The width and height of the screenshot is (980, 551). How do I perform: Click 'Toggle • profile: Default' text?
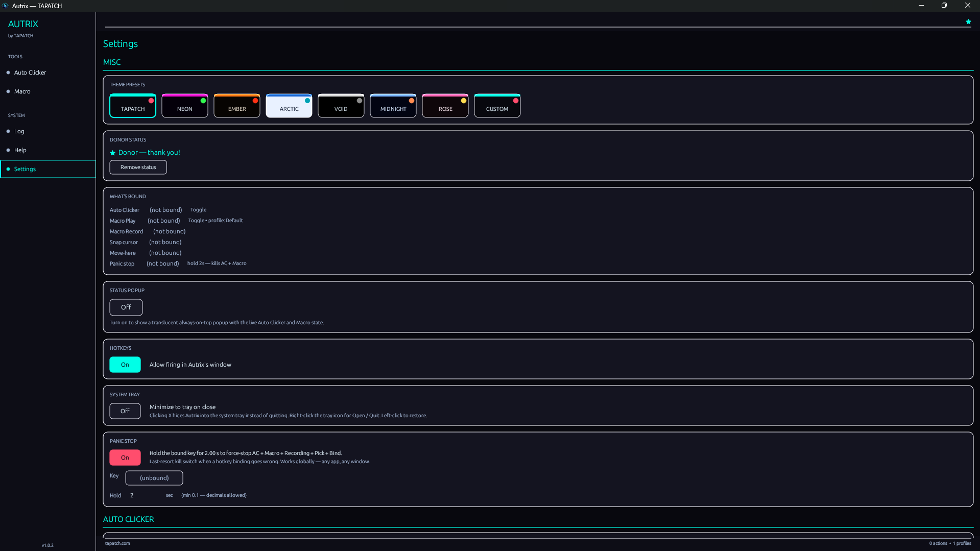pos(216,221)
